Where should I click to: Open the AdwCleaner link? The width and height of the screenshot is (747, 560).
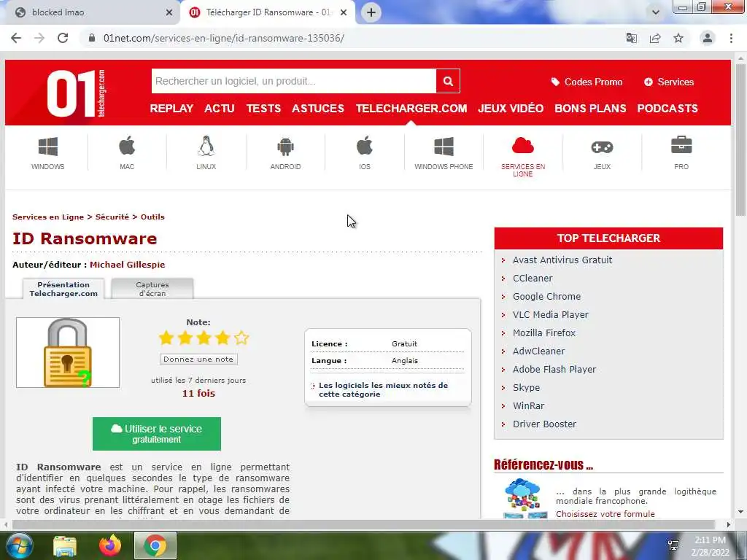[539, 351]
